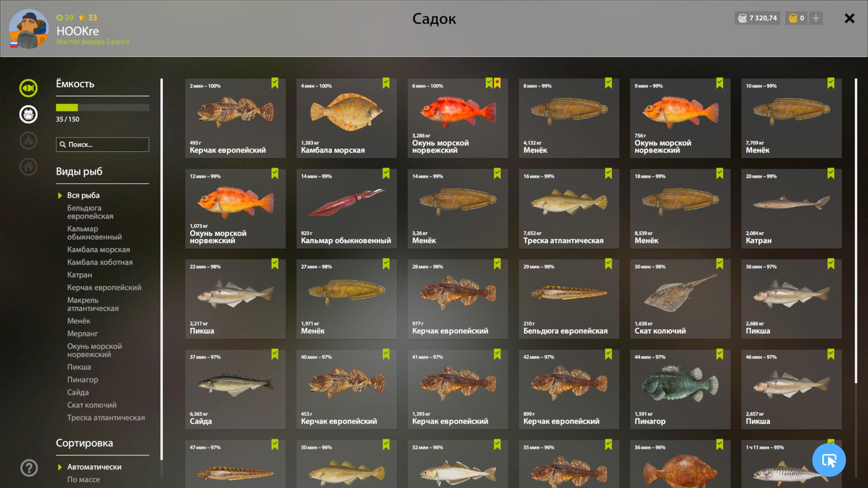Open the fish keepnet sidebar icon

28,88
